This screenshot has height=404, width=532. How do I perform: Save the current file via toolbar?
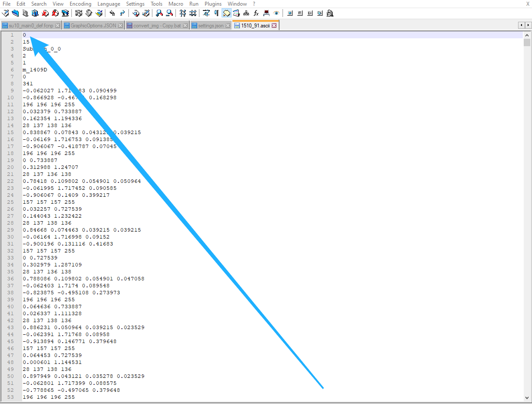(25, 13)
